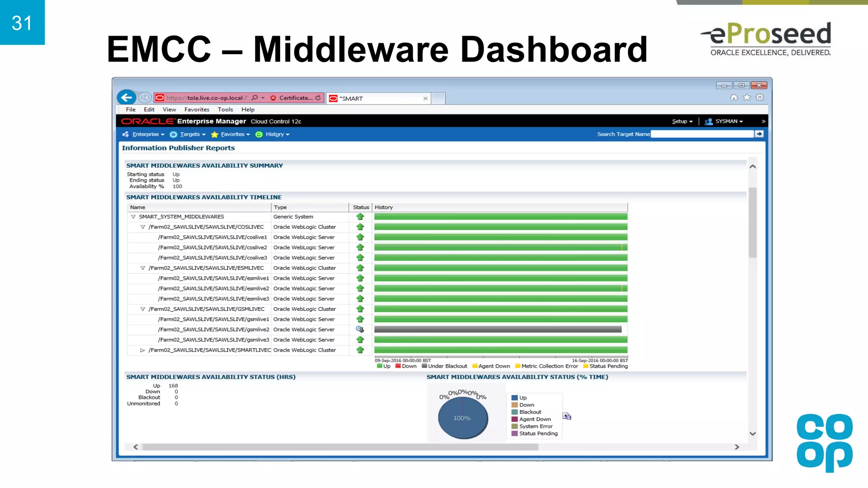868x488 pixels.
Task: Close the SMART browser tab
Action: pos(425,98)
